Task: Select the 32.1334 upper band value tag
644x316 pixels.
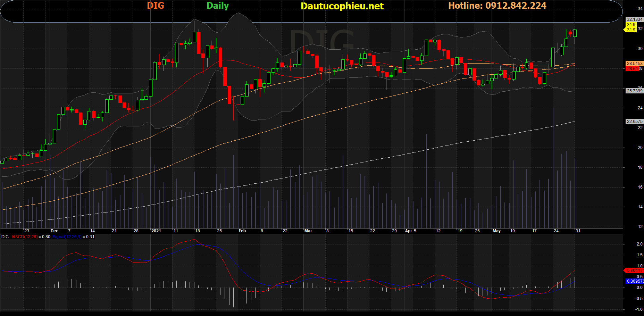Action: 634,19
